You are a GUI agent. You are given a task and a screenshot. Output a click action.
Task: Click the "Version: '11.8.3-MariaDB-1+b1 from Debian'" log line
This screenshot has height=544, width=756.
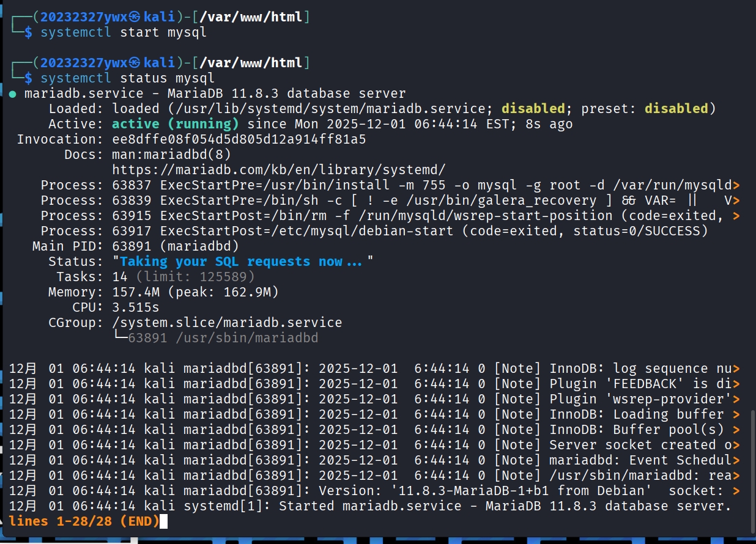[x=374, y=491]
